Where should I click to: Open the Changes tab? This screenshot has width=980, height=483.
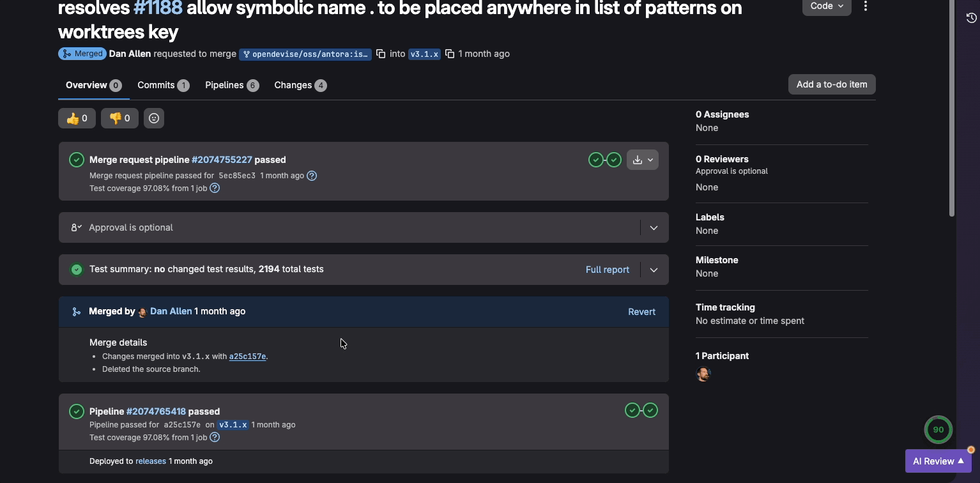tap(293, 84)
